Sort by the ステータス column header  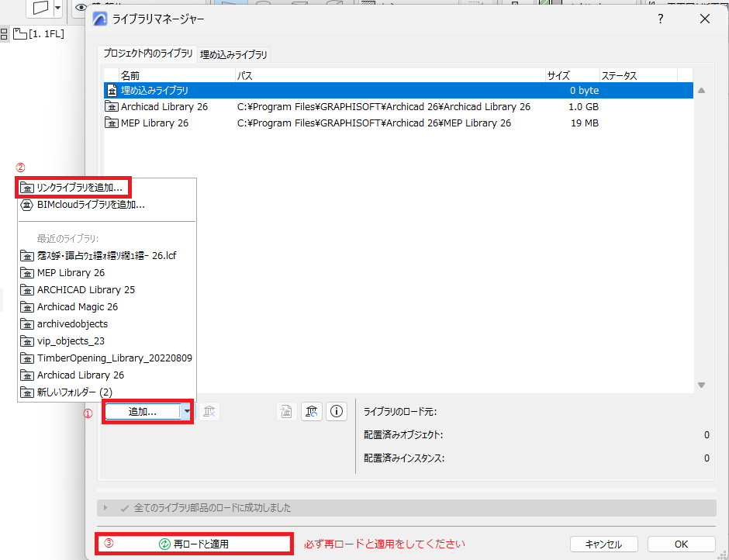[638, 75]
